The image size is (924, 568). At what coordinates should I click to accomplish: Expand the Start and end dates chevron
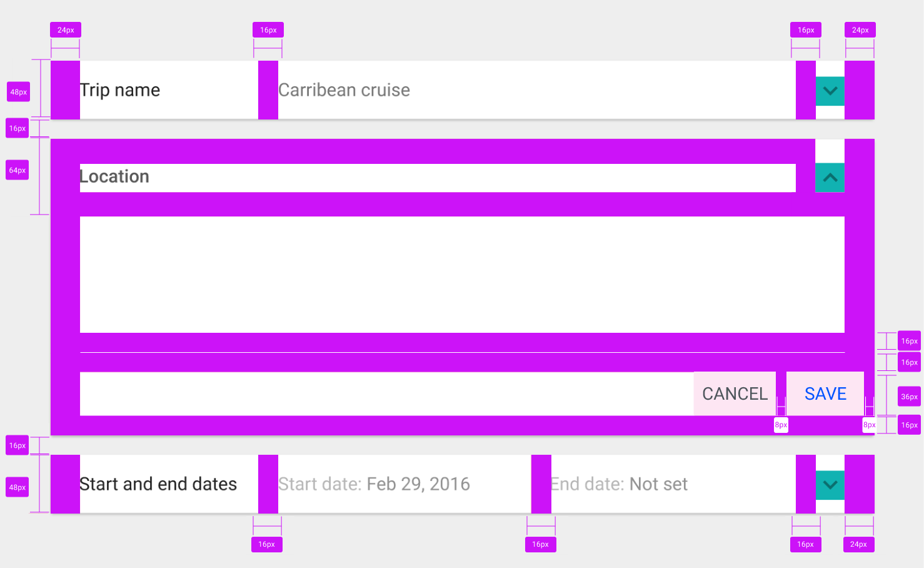click(x=830, y=485)
